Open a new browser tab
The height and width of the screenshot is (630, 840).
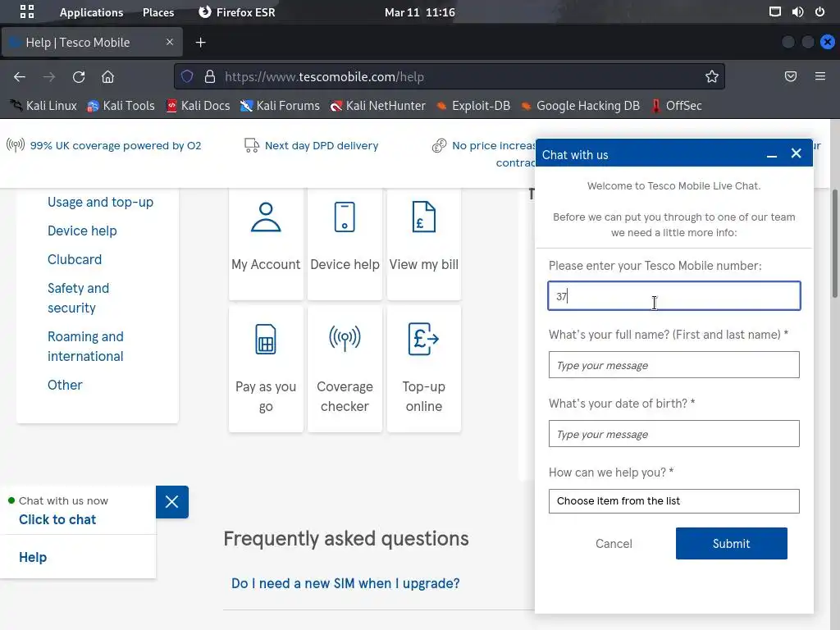200,43
